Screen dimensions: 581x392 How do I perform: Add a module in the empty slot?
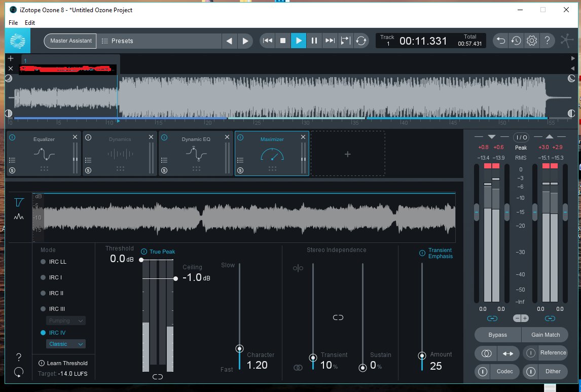tap(348, 154)
